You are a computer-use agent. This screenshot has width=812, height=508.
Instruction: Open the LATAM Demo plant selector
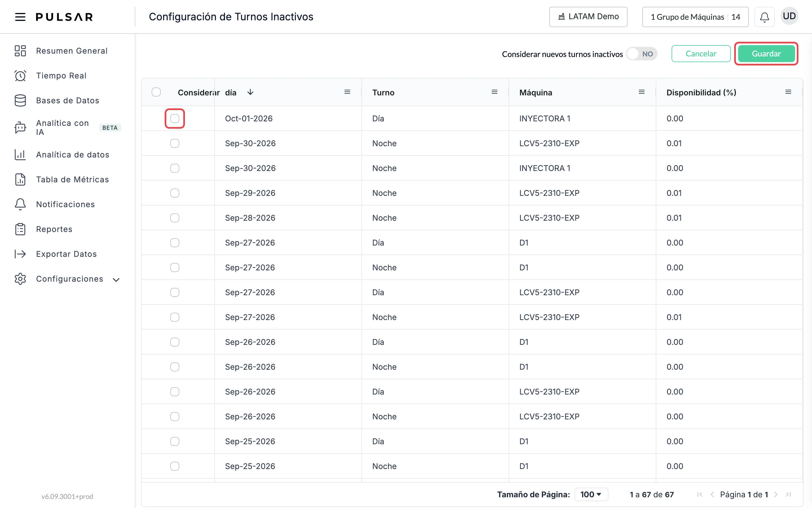click(588, 17)
